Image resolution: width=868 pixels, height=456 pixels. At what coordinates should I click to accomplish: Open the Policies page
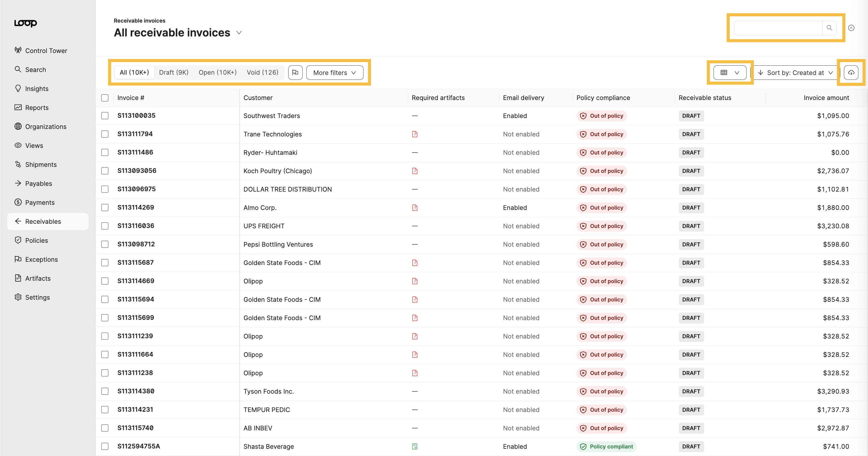pyautogui.click(x=48, y=240)
